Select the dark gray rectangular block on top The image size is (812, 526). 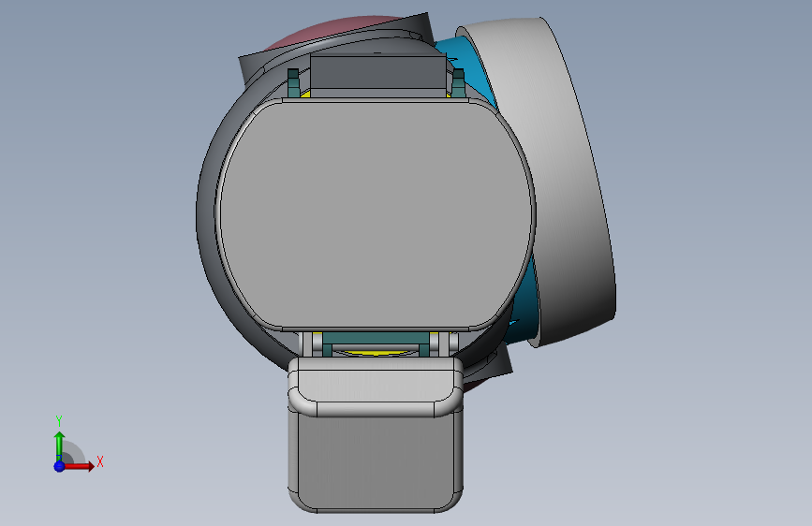click(378, 72)
